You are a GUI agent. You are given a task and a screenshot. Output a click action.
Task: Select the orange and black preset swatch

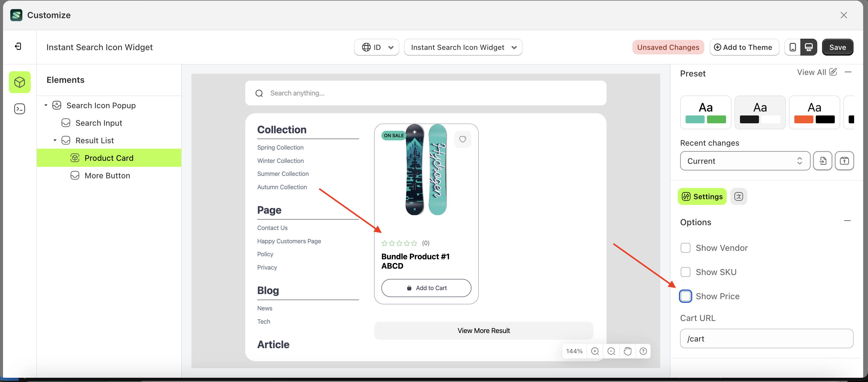coord(815,112)
